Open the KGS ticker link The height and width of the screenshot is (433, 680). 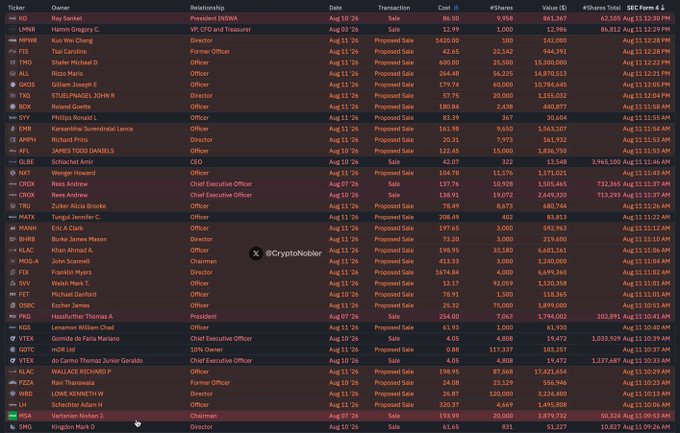(25, 328)
